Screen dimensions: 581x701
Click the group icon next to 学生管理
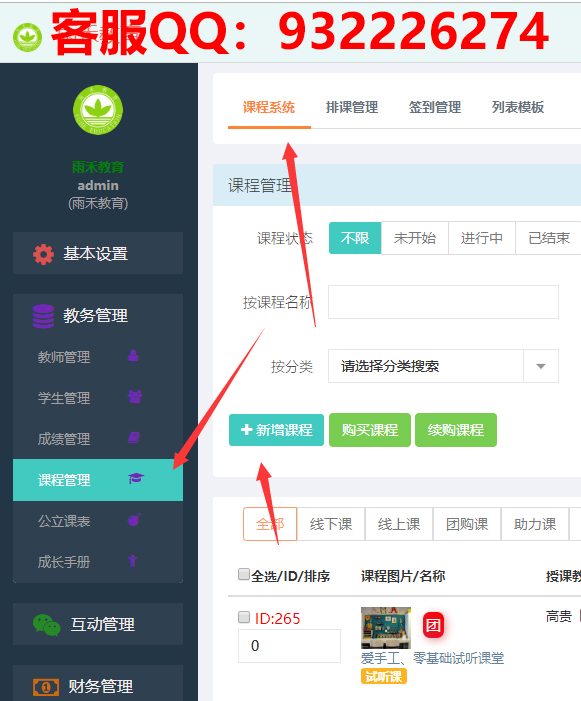[x=135, y=397]
